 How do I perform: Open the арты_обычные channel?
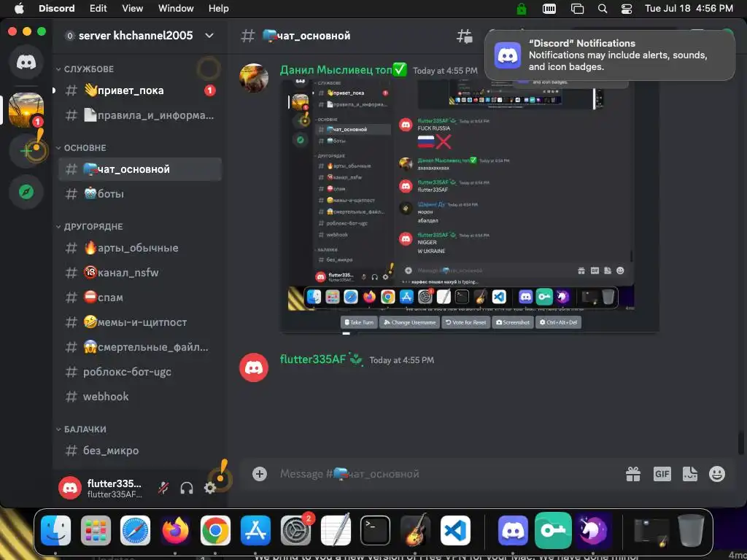point(140,248)
